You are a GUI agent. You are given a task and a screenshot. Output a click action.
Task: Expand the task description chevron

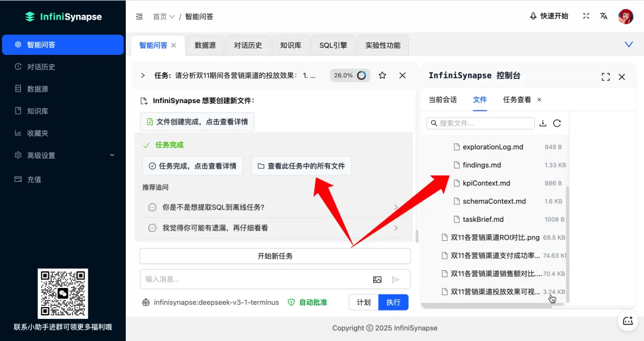click(143, 76)
